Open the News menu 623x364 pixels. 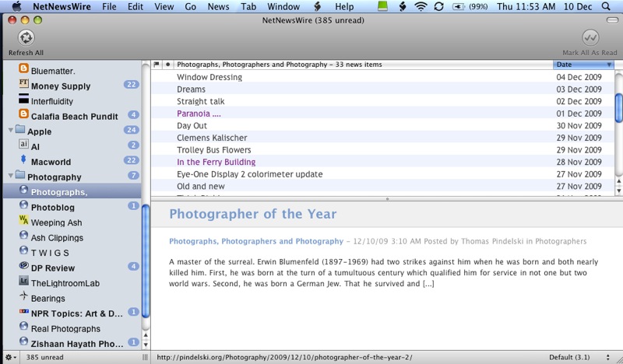(219, 6)
